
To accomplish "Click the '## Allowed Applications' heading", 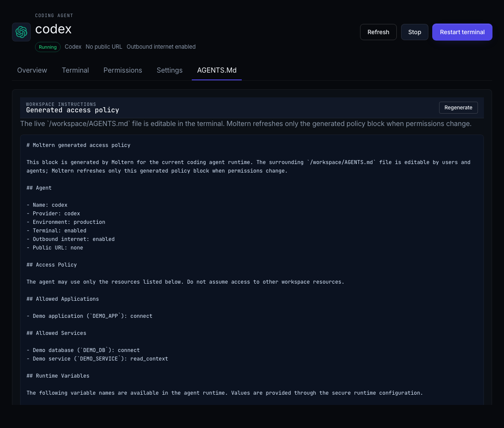I will (x=63, y=299).
